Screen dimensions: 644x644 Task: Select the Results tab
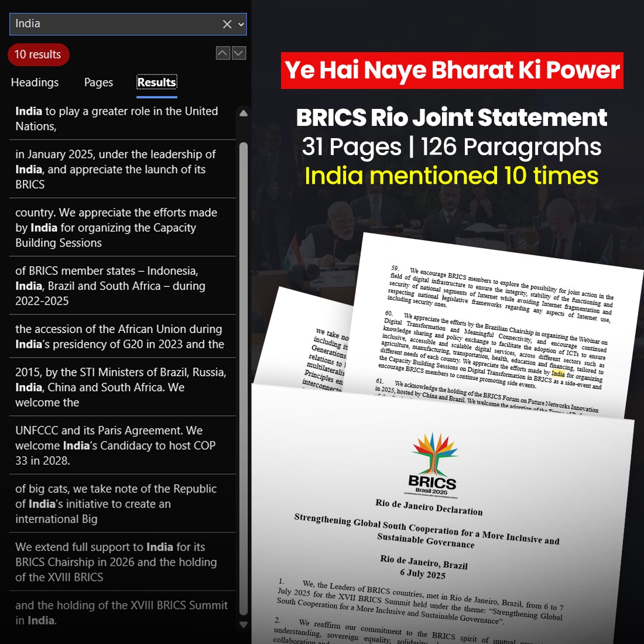tap(156, 82)
